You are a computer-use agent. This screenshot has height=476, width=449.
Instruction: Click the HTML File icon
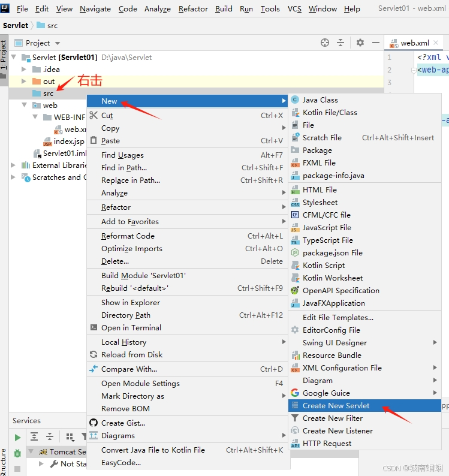tap(295, 189)
